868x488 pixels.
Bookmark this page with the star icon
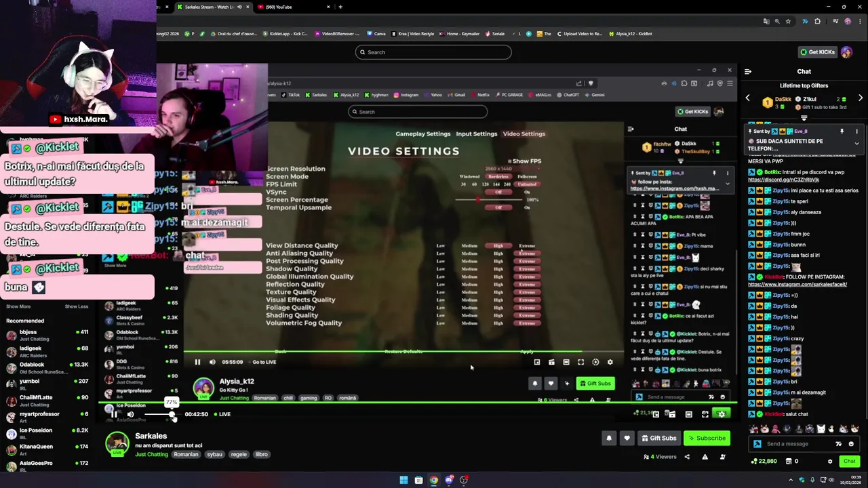[789, 21]
